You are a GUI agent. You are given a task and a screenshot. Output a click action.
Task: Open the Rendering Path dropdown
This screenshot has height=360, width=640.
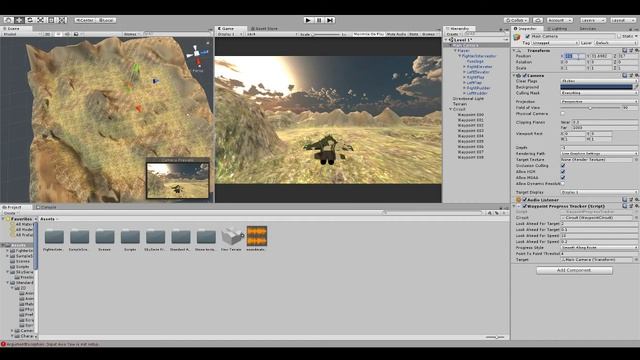pos(599,153)
